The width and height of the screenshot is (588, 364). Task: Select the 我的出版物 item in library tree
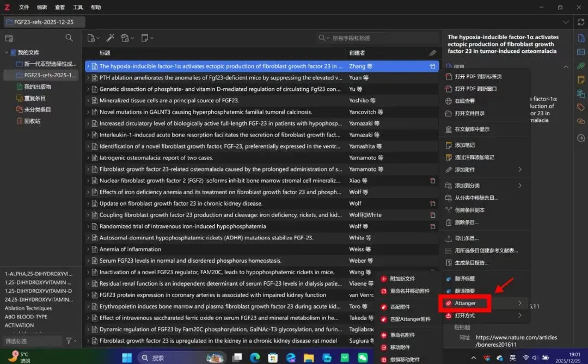coord(34,87)
